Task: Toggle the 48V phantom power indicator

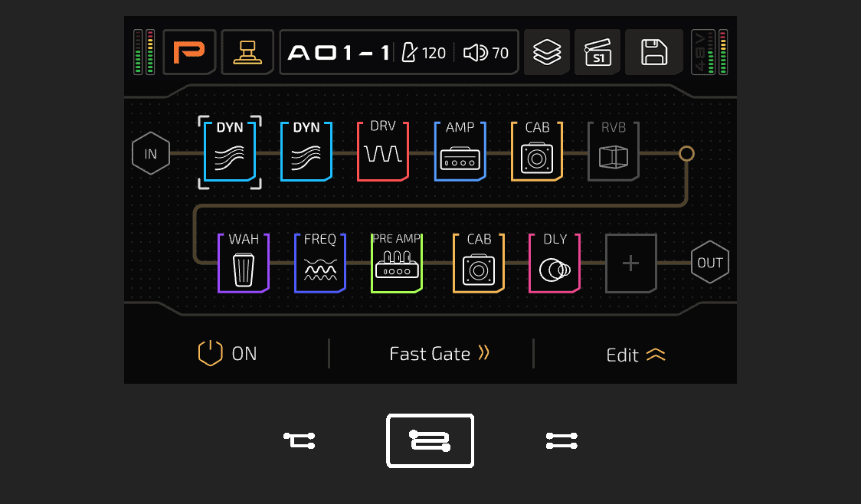Action: [x=699, y=52]
